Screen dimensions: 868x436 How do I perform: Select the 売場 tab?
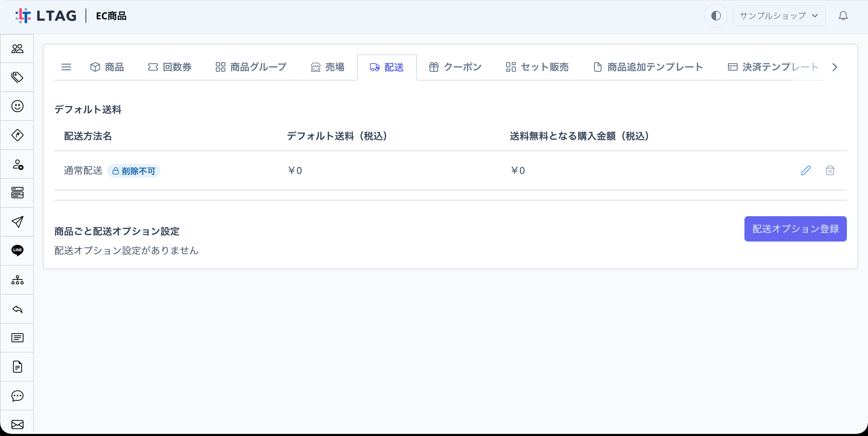[x=328, y=67]
